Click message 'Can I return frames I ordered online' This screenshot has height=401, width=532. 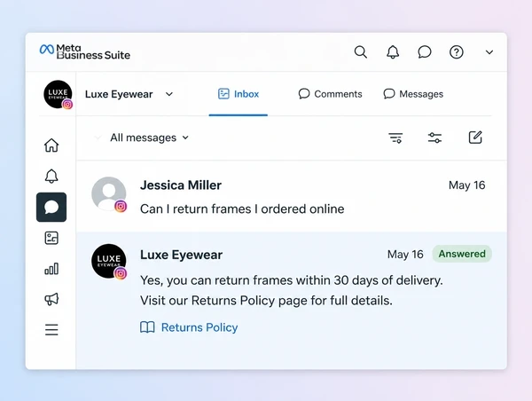242,208
